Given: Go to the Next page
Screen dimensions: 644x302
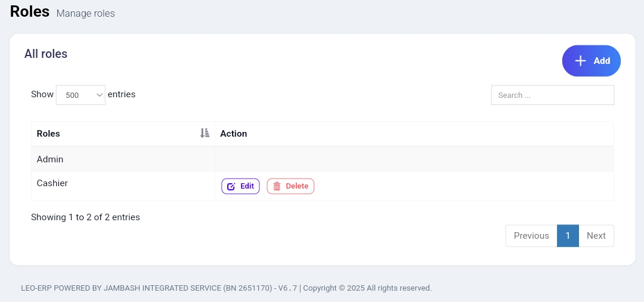Looking at the screenshot, I should (x=596, y=236).
